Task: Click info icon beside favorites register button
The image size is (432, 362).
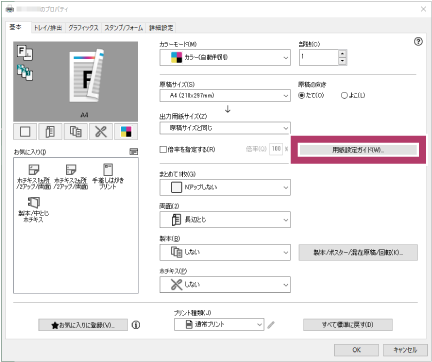Action: pos(136,325)
